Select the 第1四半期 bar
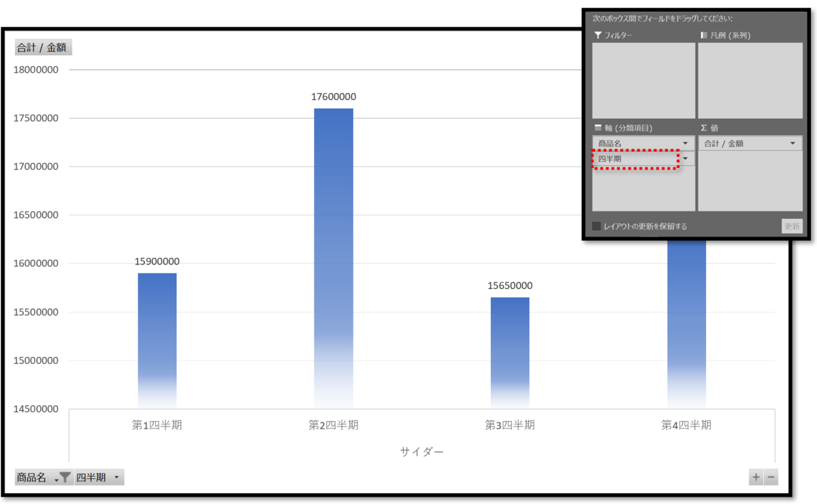This screenshot has width=817, height=504. 157,340
